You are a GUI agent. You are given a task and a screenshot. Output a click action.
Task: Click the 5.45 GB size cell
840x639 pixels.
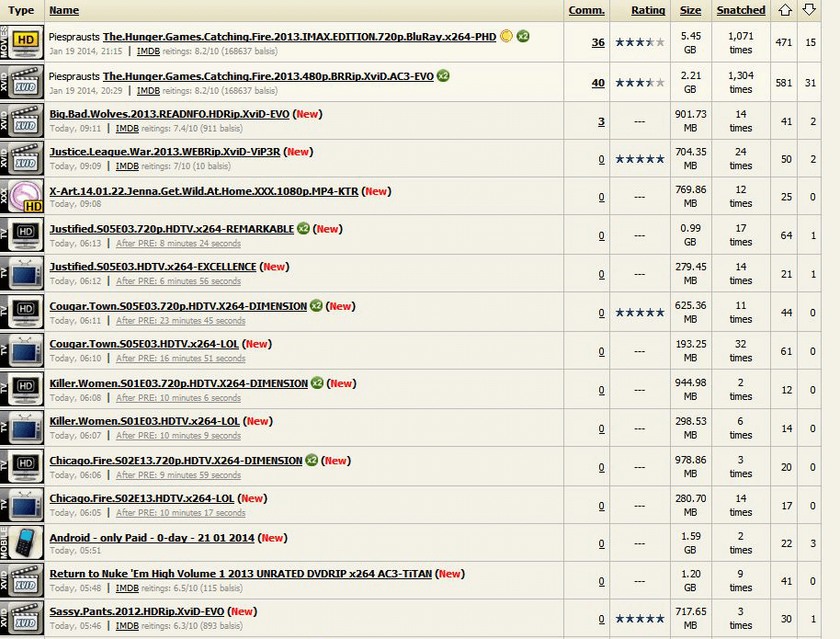[690, 42]
